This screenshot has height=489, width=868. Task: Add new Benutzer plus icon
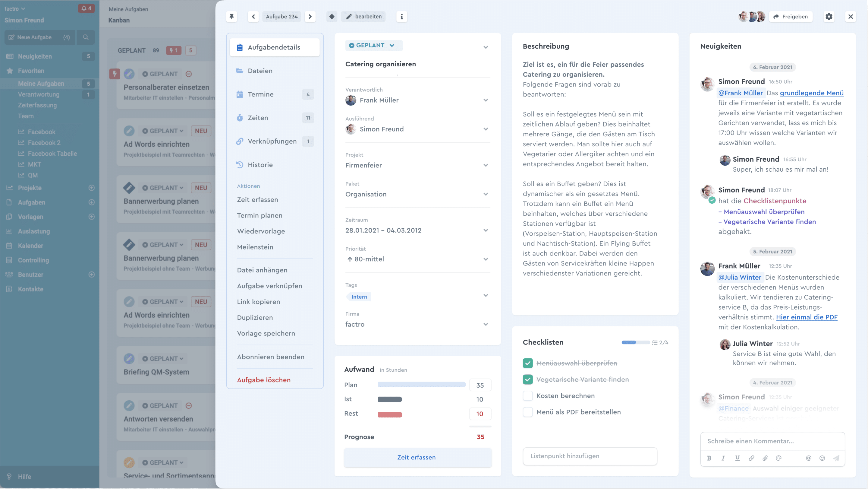[91, 275]
